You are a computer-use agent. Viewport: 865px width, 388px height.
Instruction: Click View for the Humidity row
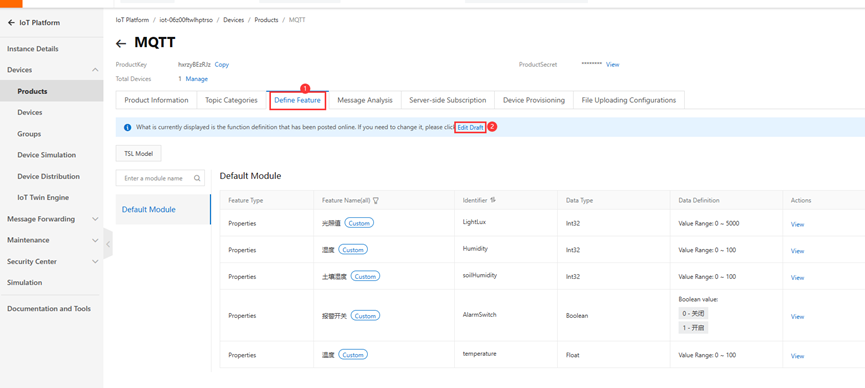[797, 251]
